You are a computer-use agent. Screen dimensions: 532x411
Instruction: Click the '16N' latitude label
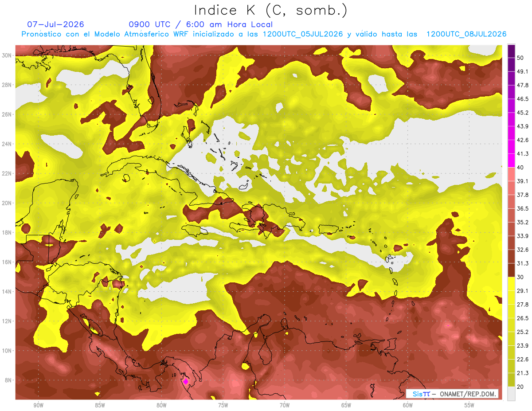click(x=7, y=262)
